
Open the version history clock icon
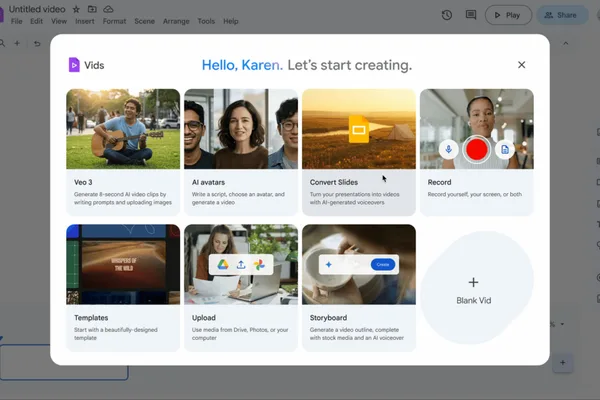447,15
